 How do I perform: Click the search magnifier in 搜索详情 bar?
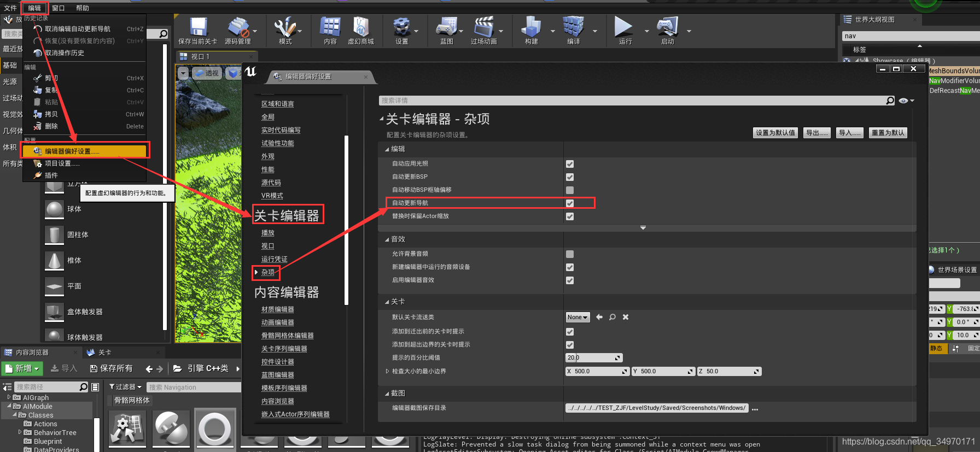click(x=890, y=101)
